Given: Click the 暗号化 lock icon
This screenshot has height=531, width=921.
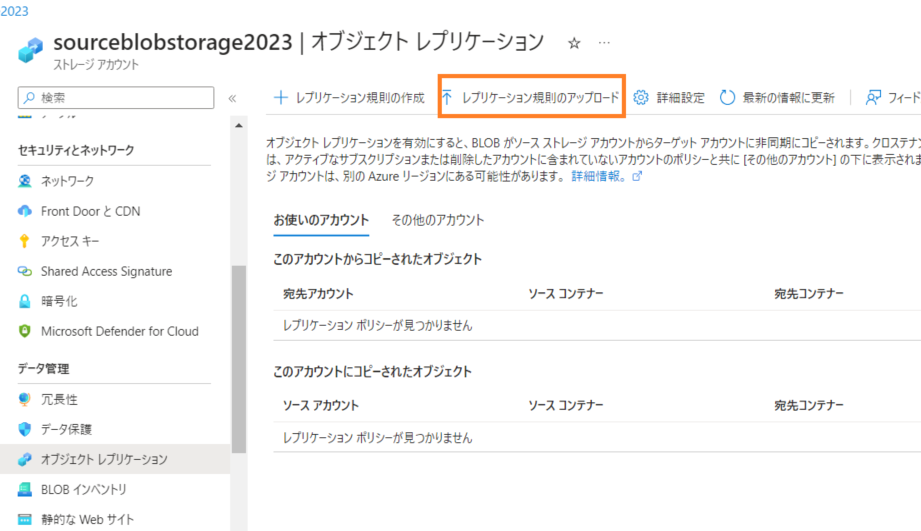Looking at the screenshot, I should pyautogui.click(x=25, y=301).
